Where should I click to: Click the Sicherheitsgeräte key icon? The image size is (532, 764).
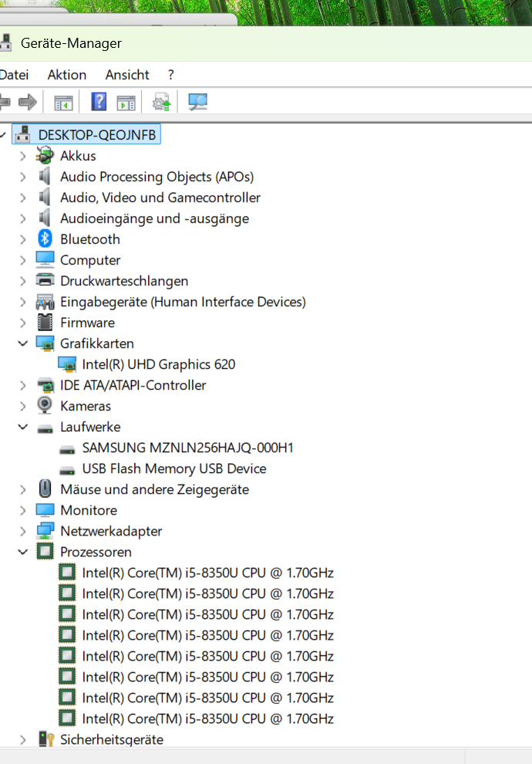tap(45, 739)
